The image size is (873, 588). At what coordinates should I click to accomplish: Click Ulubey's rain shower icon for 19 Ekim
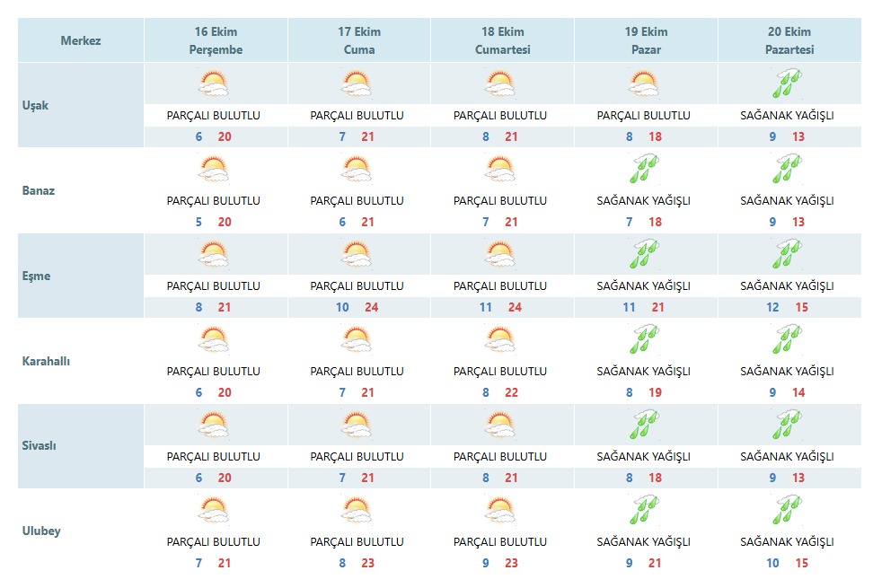click(x=644, y=511)
